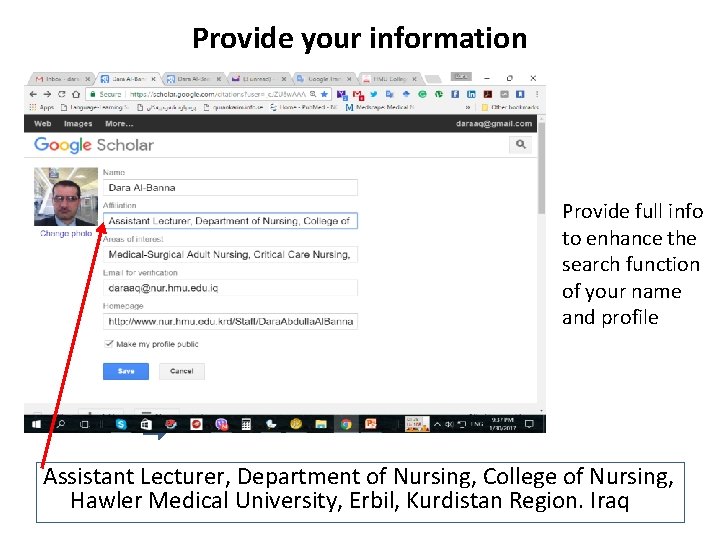Open the Images menu item

point(78,123)
